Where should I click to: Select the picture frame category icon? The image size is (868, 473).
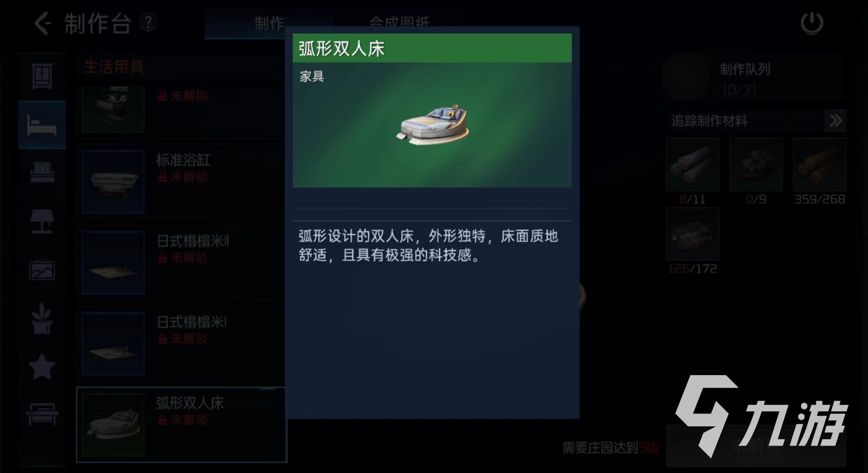tap(42, 270)
